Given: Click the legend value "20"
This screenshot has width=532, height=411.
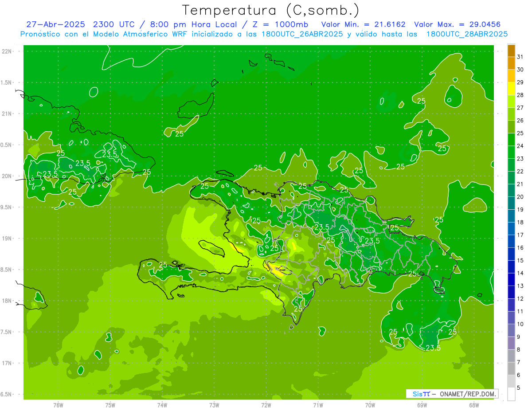Looking at the screenshot, I should (520, 197).
